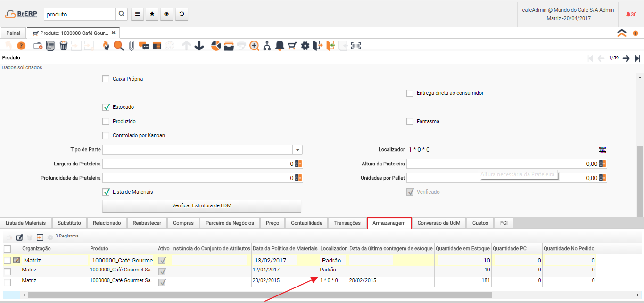Expand the Tipo de Parte dropdown

coord(297,150)
